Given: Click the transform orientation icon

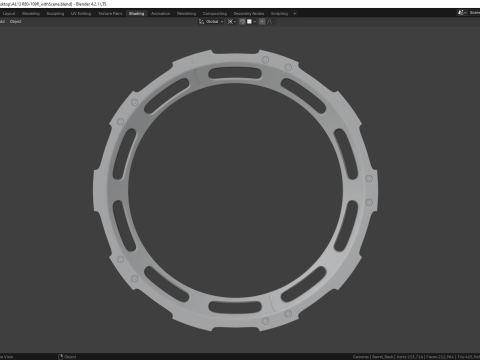Looking at the screenshot, I should click(201, 22).
